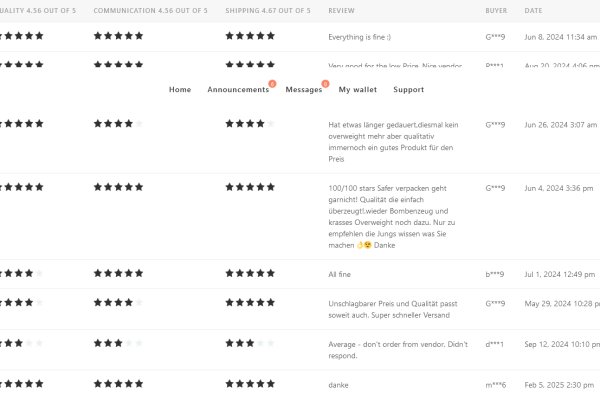The height and width of the screenshot is (400, 600).
Task: Click the Communication rating column header
Action: click(150, 10)
